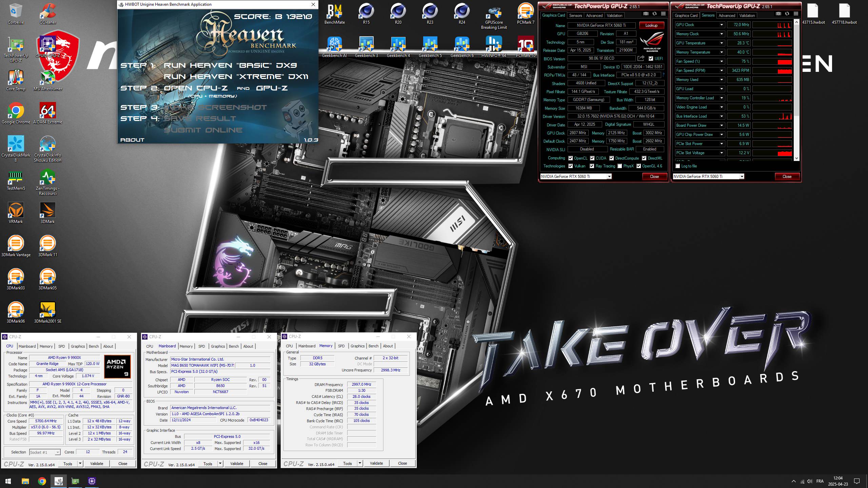Click About in the Heaven benchmark app
The height and width of the screenshot is (488, 868).
click(x=132, y=140)
